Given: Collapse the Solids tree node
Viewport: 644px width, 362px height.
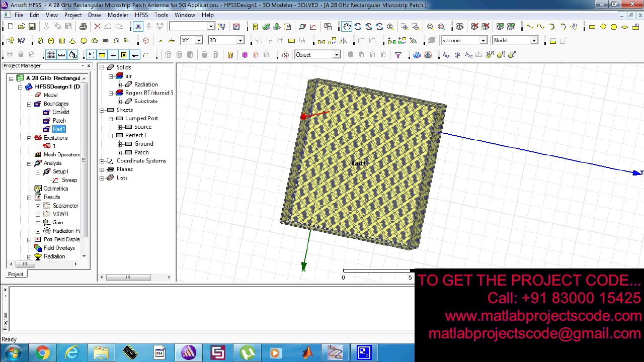Looking at the screenshot, I should tap(102, 67).
